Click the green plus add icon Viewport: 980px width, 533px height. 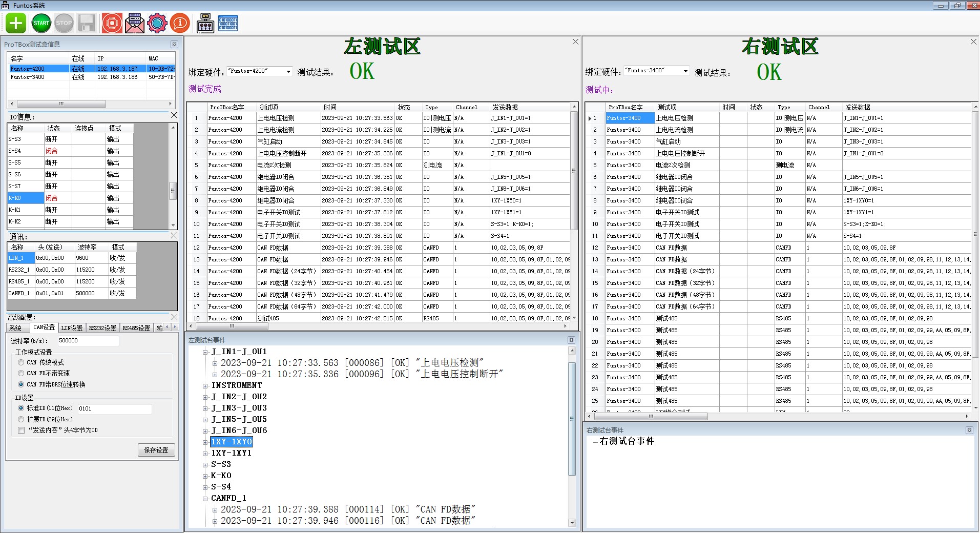[16, 23]
